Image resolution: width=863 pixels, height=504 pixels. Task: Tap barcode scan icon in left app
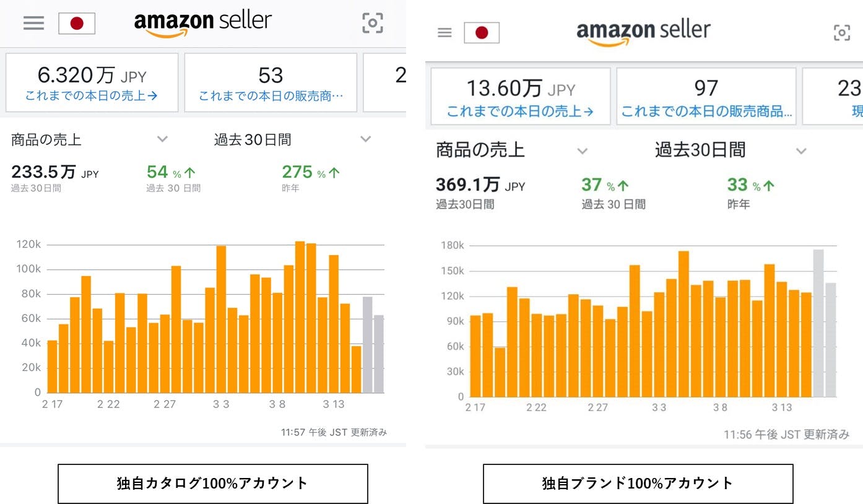373,23
